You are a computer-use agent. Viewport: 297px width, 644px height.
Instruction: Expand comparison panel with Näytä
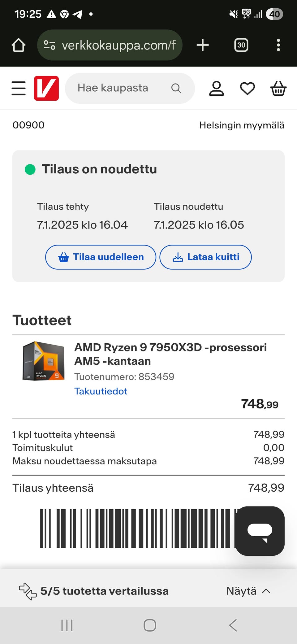(248, 591)
